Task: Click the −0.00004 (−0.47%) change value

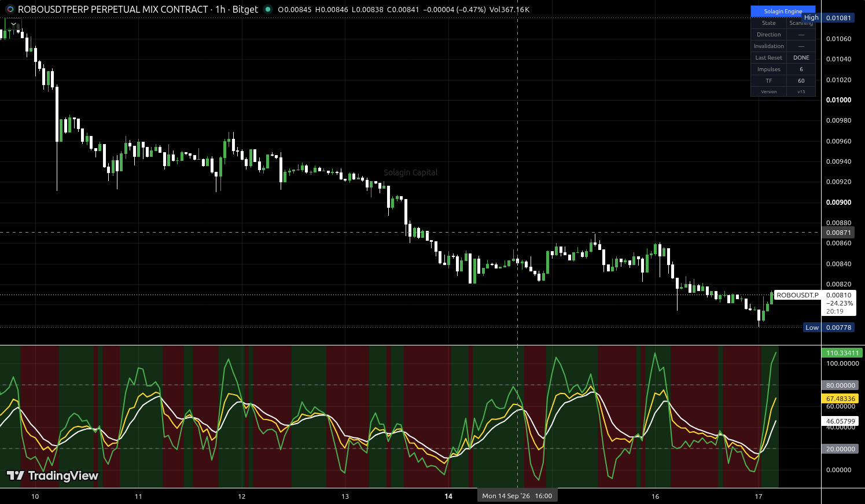Action: (x=455, y=9)
